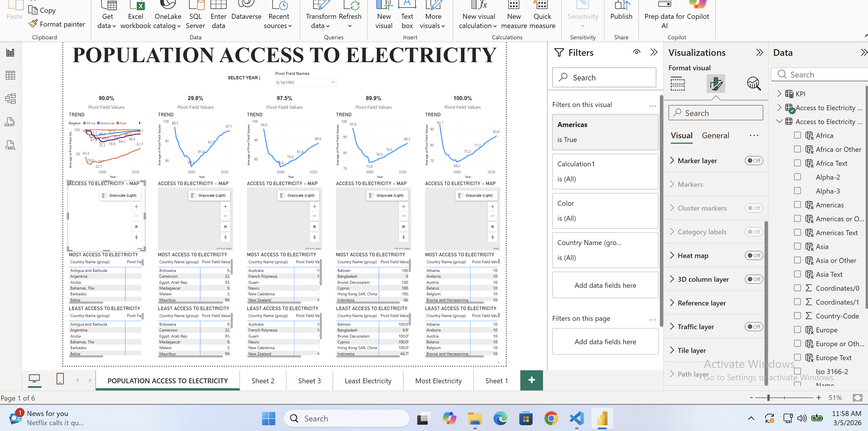Toggle the Marker layer switch
This screenshot has width=868, height=431.
click(x=754, y=161)
